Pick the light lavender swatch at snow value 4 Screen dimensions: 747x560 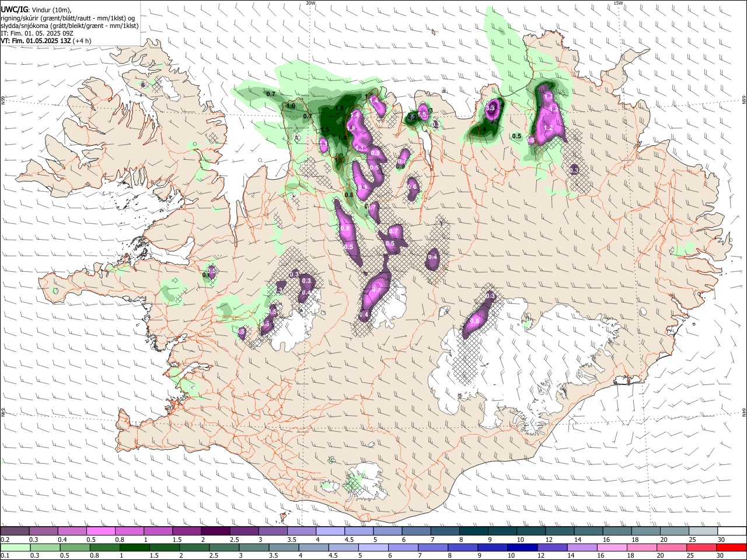click(x=329, y=531)
